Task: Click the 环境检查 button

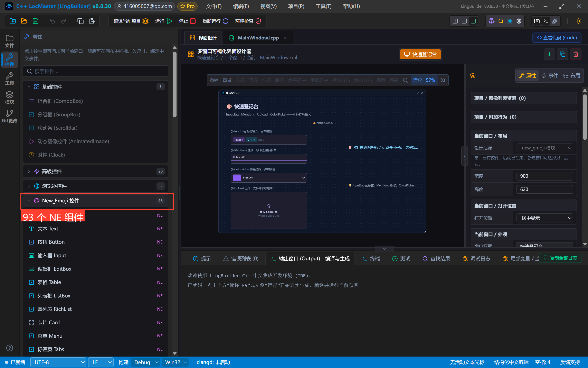Action: 248,21
